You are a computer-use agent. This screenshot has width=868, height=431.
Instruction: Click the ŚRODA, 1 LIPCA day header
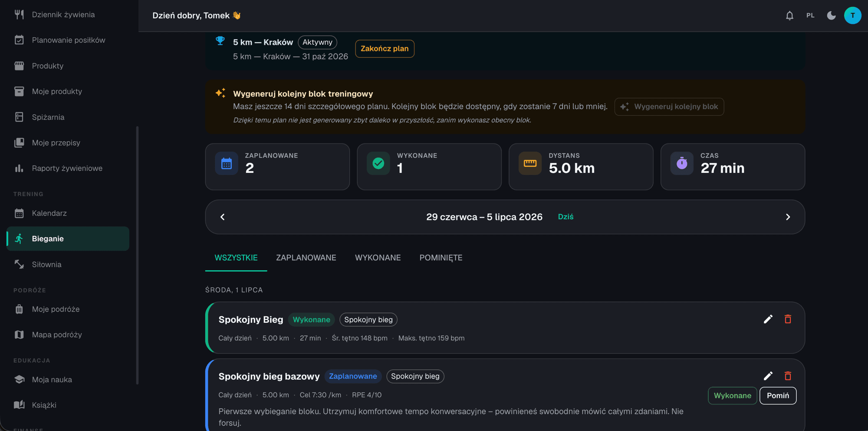[234, 290]
